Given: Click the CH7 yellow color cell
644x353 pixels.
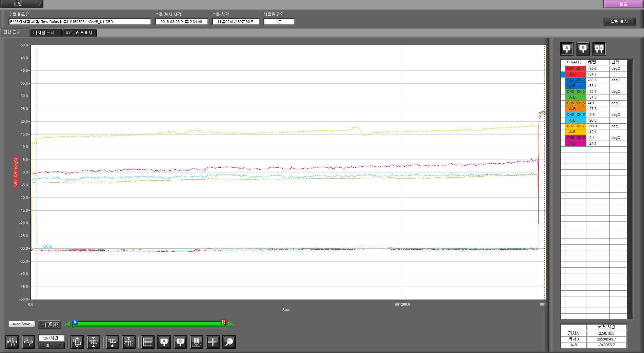Looking at the screenshot, I should pyautogui.click(x=576, y=126).
